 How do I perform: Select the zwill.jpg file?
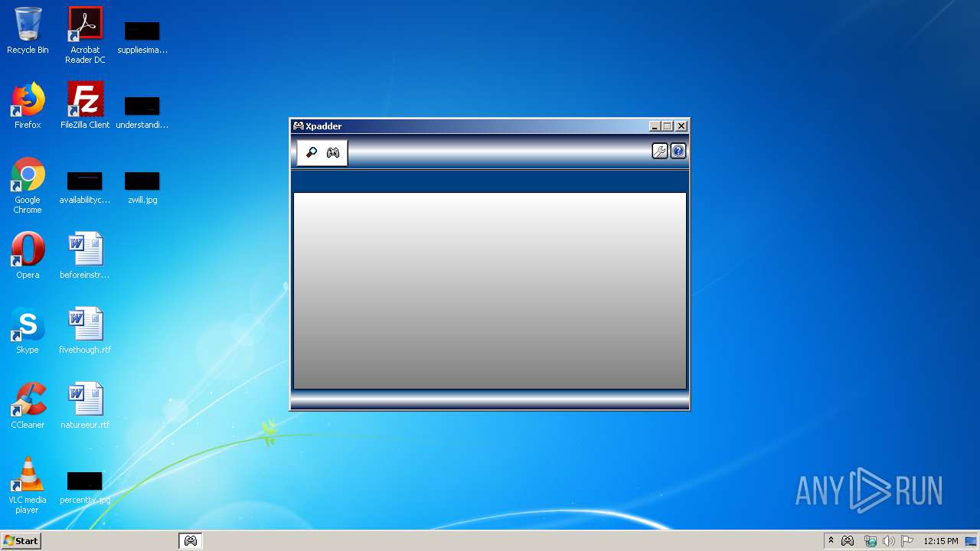click(142, 187)
